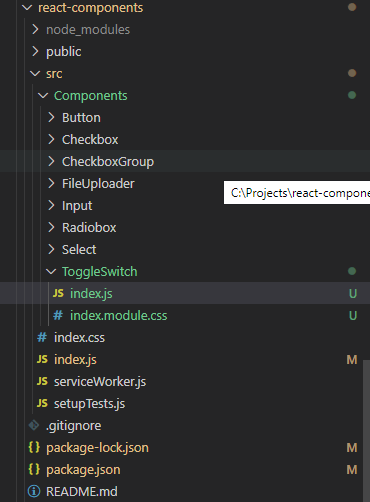Viewport: 370px width, 502px height.
Task: Open index.js inside ToggleSwitch
Action: point(91,294)
